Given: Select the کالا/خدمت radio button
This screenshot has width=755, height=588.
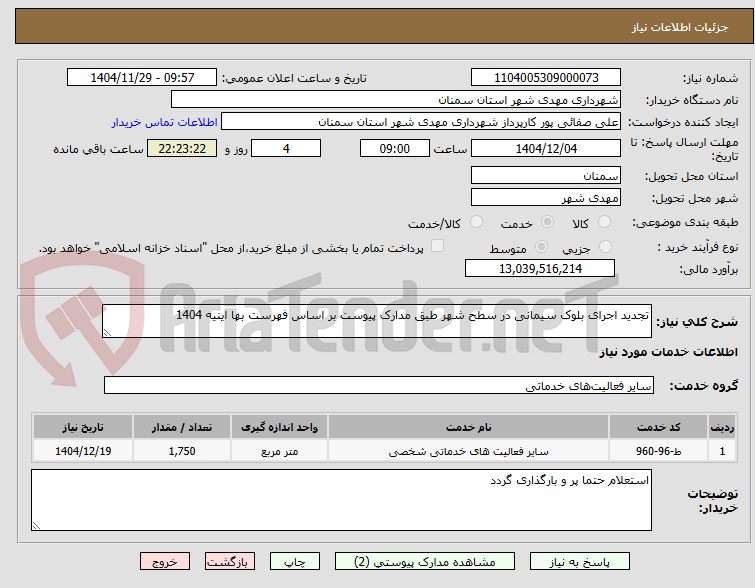Looking at the screenshot, I should [x=476, y=222].
